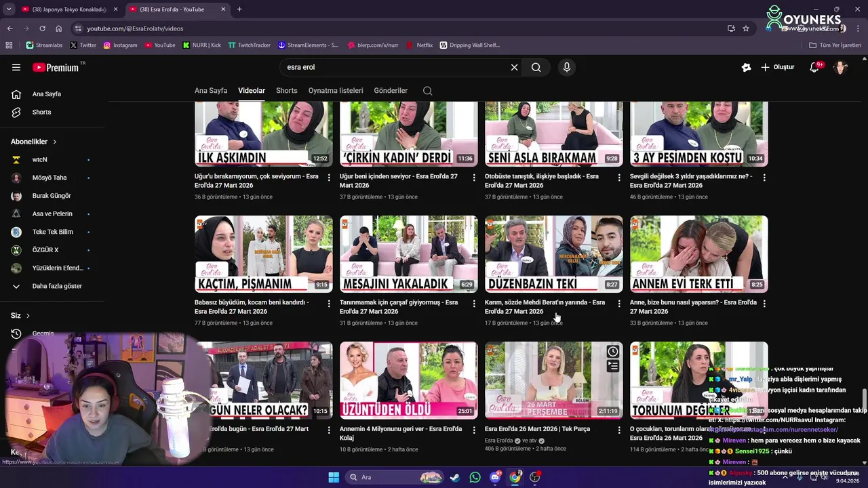868x488 pixels.
Task: Start voice search with the microphone icon
Action: click(567, 67)
